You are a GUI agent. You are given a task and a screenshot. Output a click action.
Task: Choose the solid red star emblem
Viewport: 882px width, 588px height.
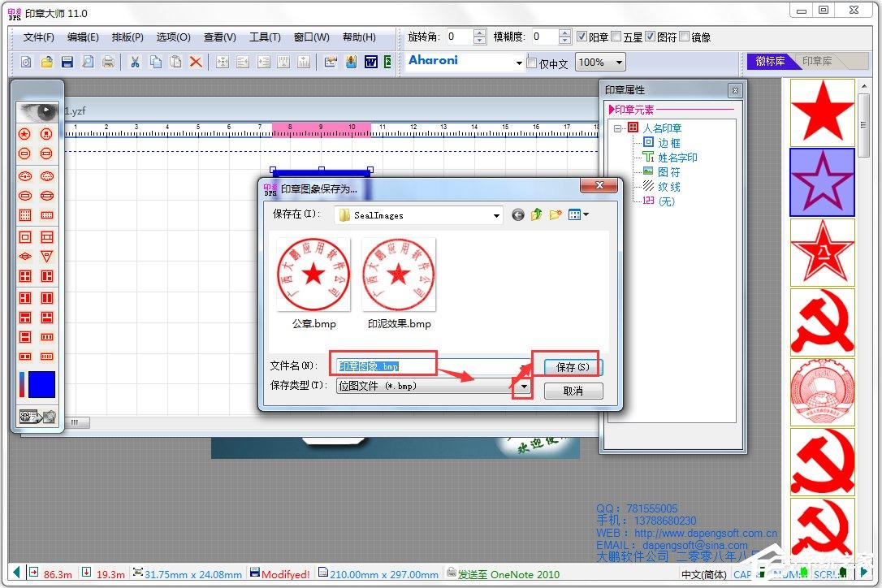point(822,111)
